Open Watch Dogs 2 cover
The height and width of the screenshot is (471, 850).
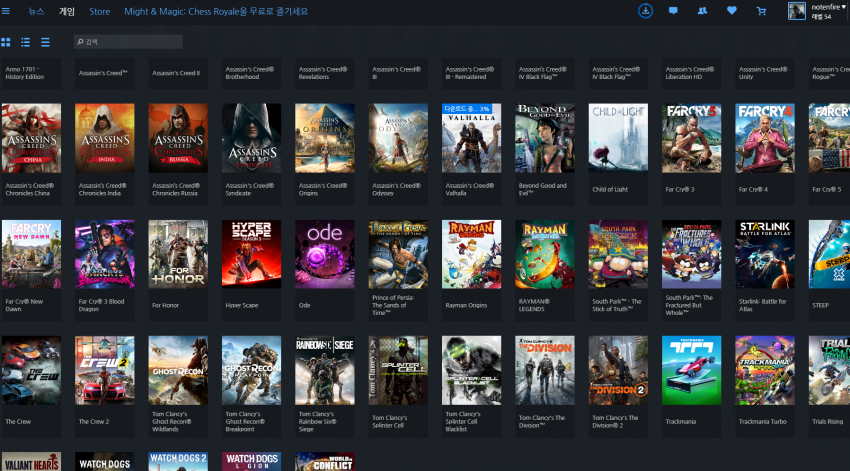click(x=178, y=461)
